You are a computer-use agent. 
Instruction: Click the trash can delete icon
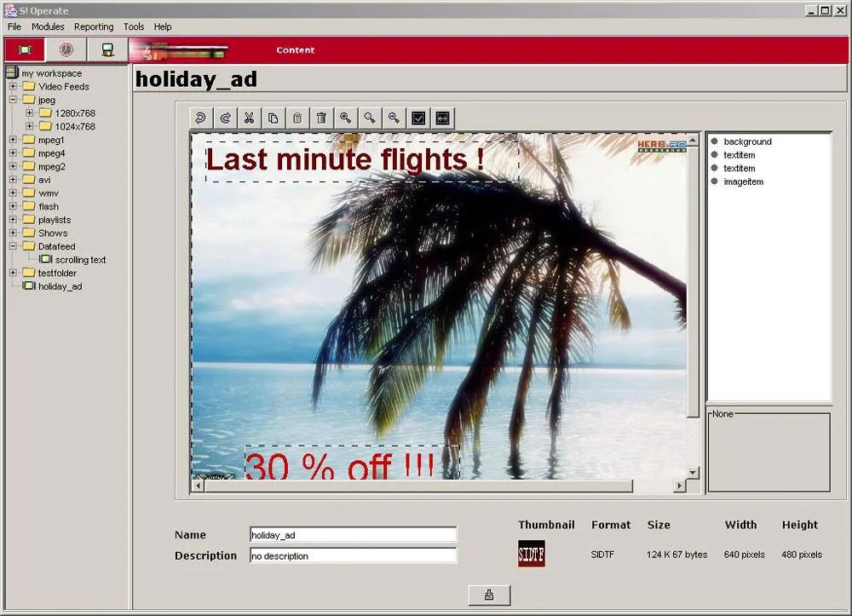coord(321,118)
